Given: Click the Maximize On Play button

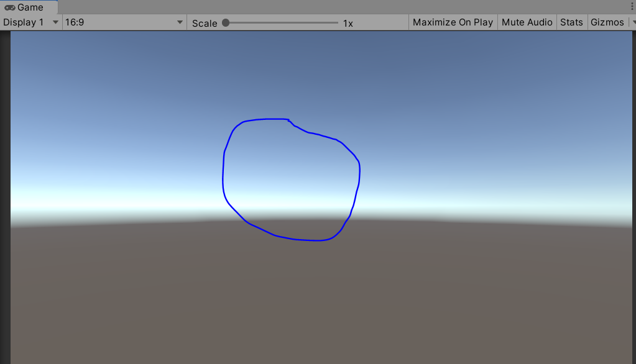Looking at the screenshot, I should (453, 22).
